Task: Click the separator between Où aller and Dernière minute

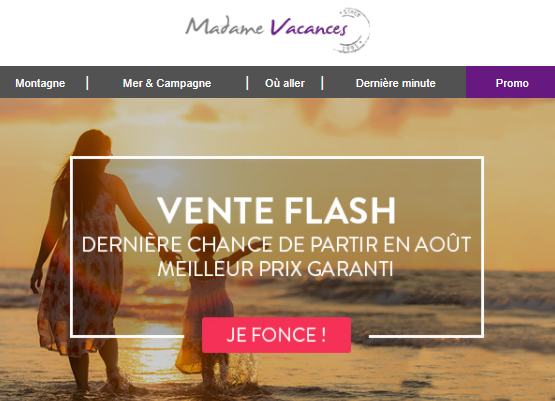Action: [322, 83]
